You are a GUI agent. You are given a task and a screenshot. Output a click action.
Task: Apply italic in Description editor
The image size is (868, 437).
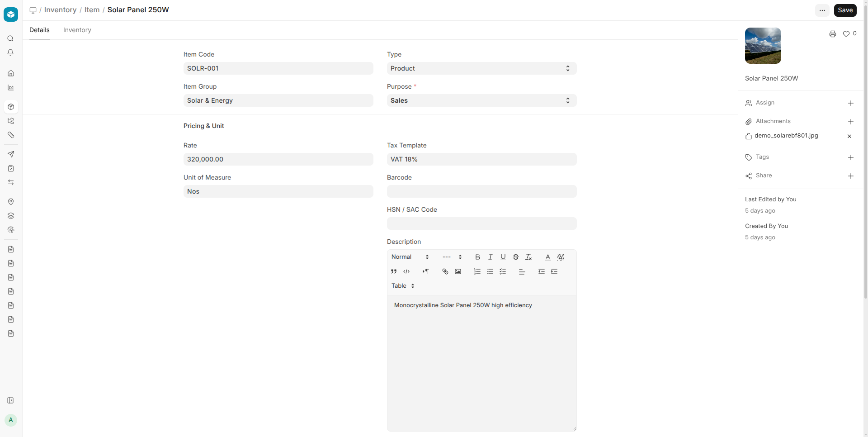click(x=490, y=257)
